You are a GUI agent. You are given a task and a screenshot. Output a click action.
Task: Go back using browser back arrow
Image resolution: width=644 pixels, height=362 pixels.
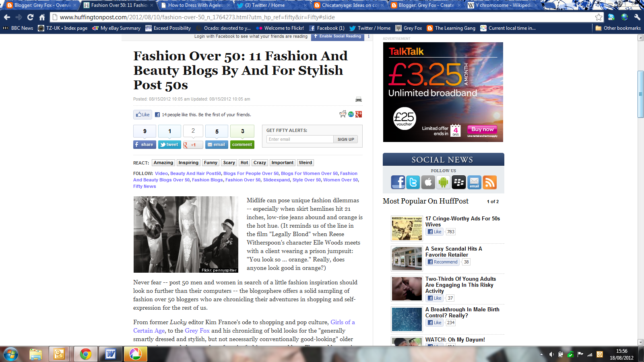pos(7,17)
